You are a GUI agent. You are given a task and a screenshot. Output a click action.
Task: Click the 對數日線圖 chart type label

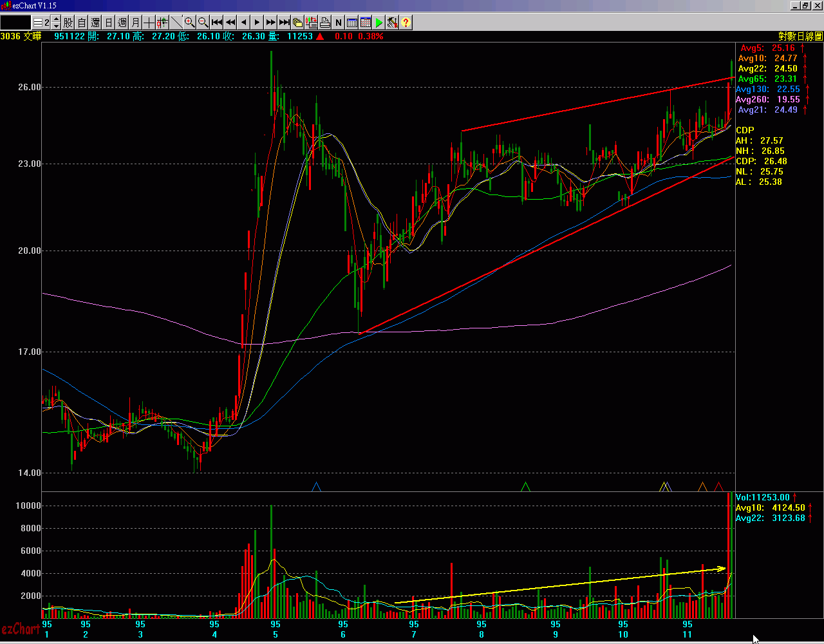point(800,37)
